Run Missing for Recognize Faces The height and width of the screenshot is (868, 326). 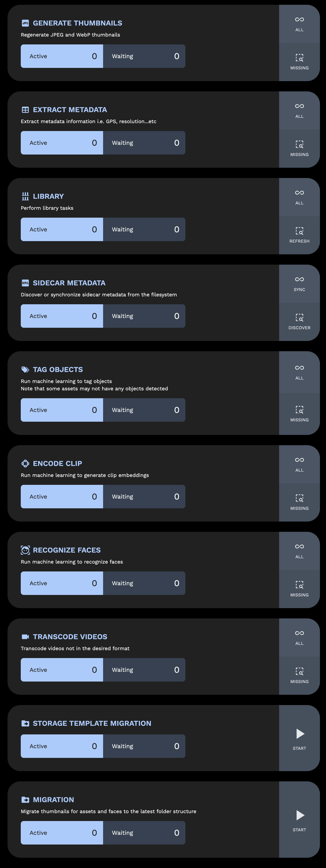coord(299,589)
